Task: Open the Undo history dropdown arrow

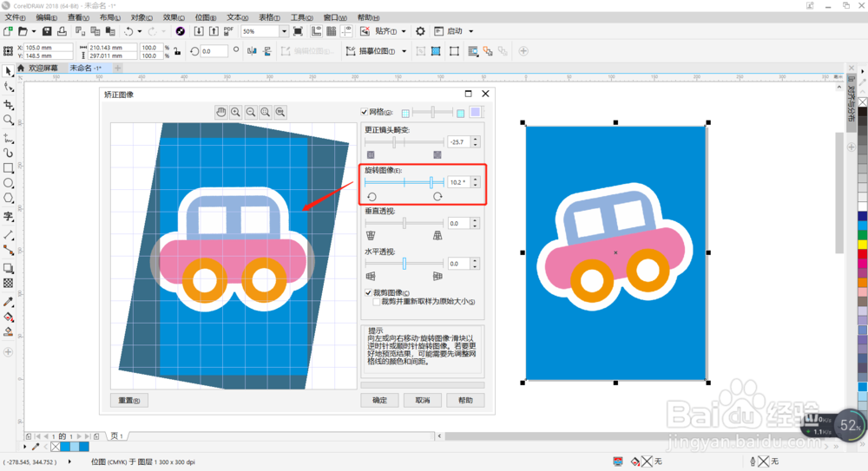Action: pyautogui.click(x=140, y=31)
